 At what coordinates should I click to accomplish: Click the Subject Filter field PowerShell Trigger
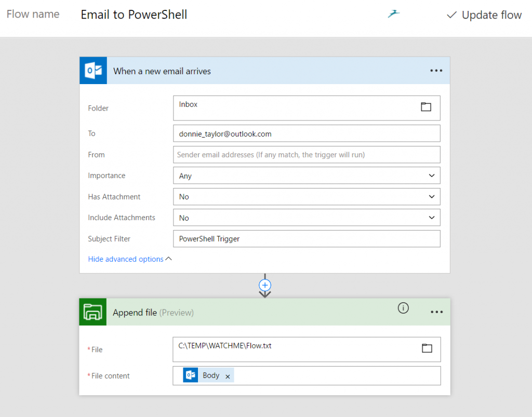tap(307, 239)
